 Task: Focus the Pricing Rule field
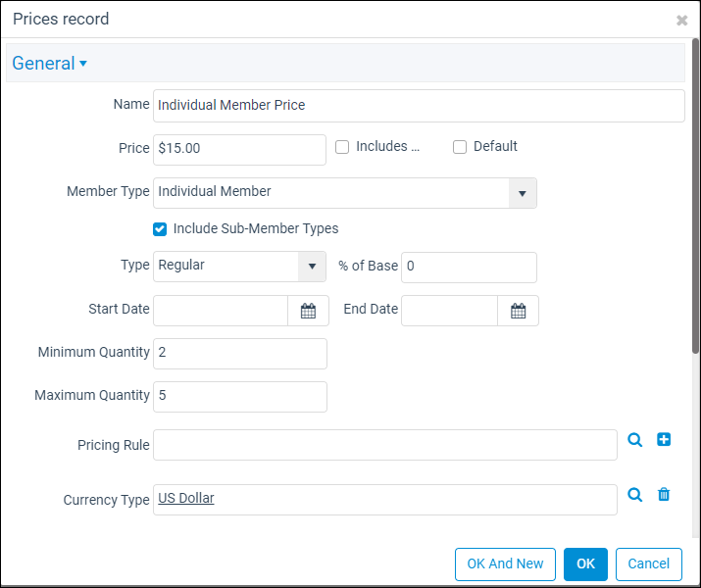385,445
